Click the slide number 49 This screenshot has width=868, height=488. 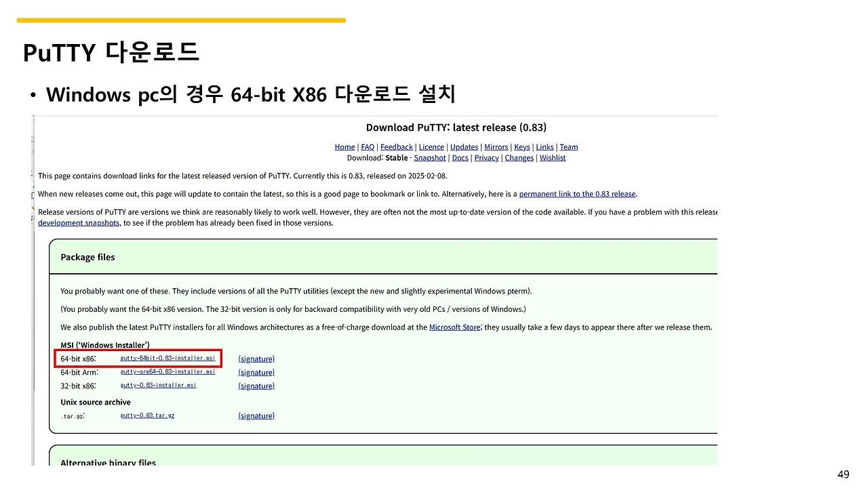[x=843, y=474]
